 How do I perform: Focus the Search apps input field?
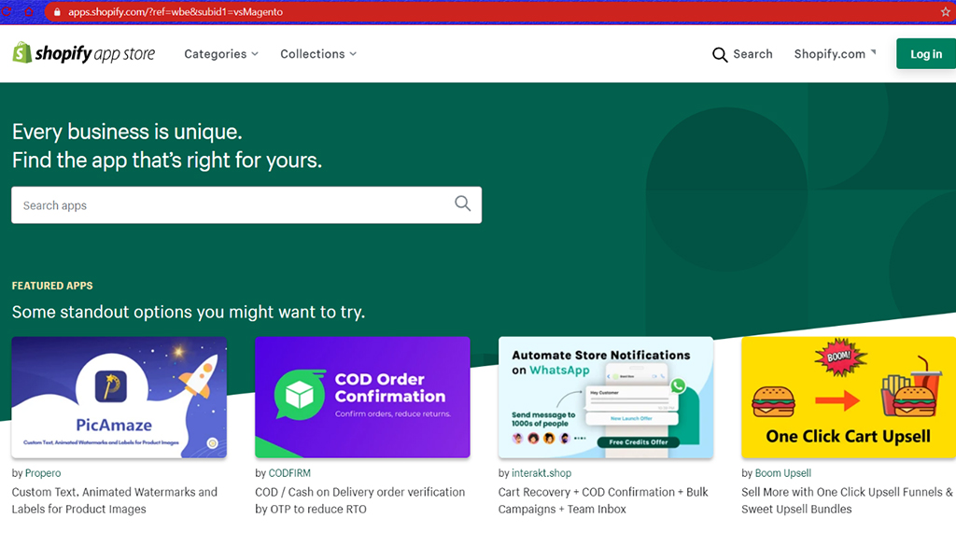246,205
